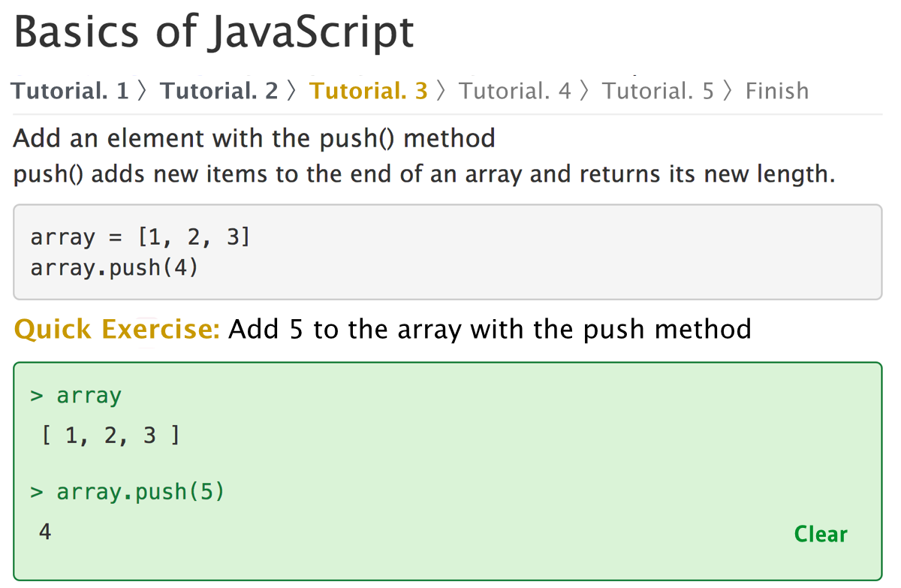Go back to Tutorial. 2

(x=219, y=91)
